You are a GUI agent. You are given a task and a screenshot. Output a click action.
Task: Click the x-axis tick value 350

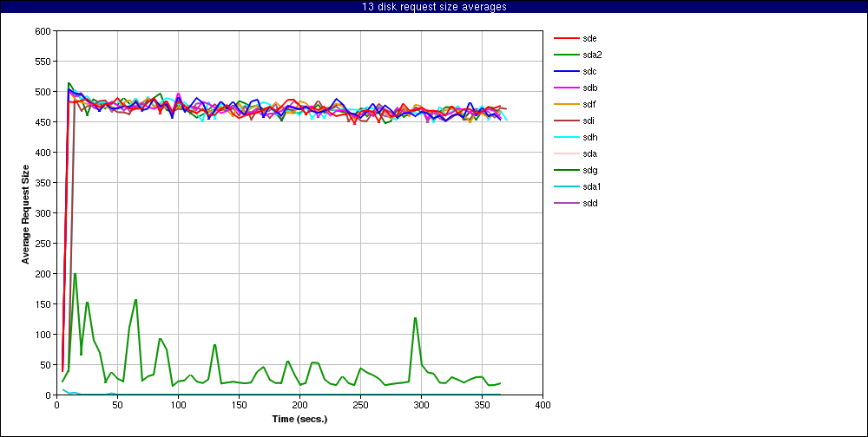pyautogui.click(x=482, y=405)
